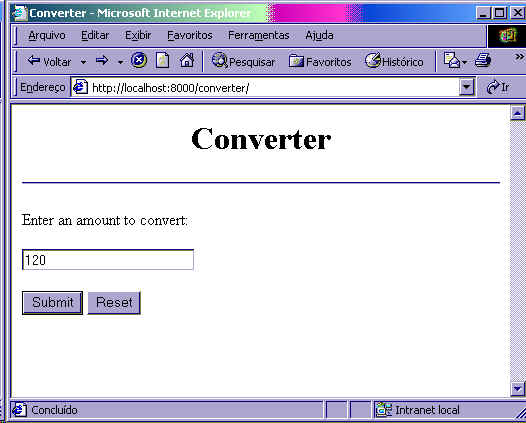Show the Histórico panel
The width and height of the screenshot is (526, 423).
[394, 61]
